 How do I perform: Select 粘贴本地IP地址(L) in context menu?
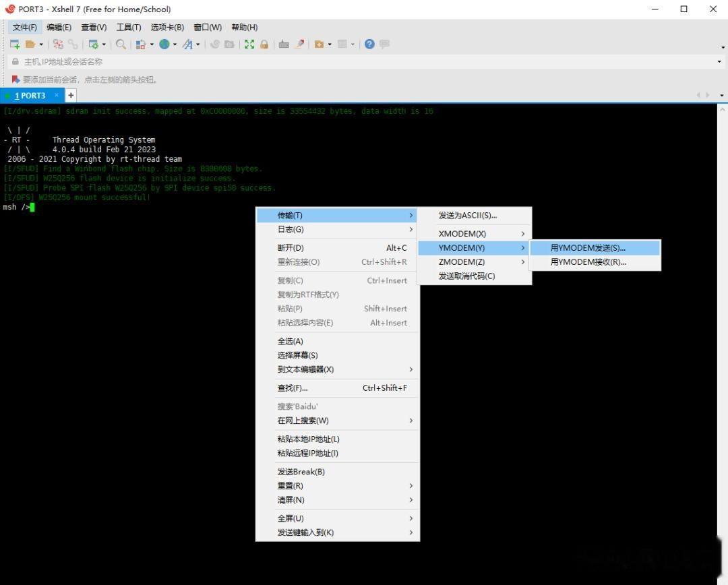(338, 439)
